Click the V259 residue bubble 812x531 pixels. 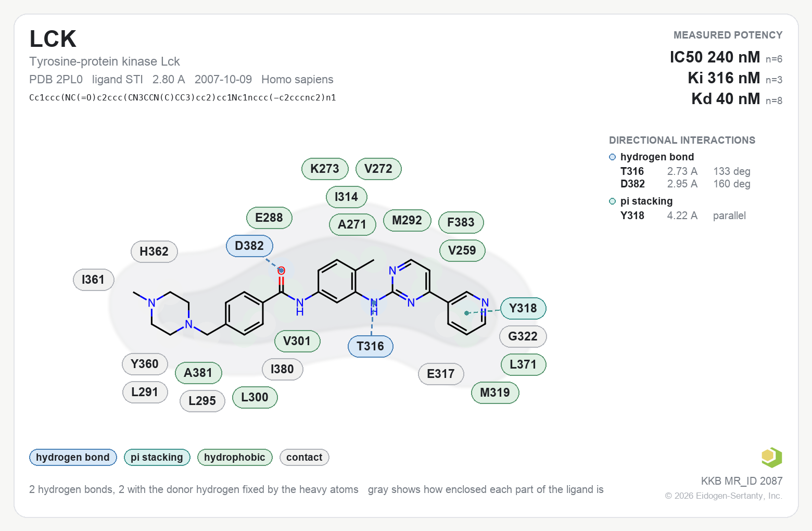[462, 250]
